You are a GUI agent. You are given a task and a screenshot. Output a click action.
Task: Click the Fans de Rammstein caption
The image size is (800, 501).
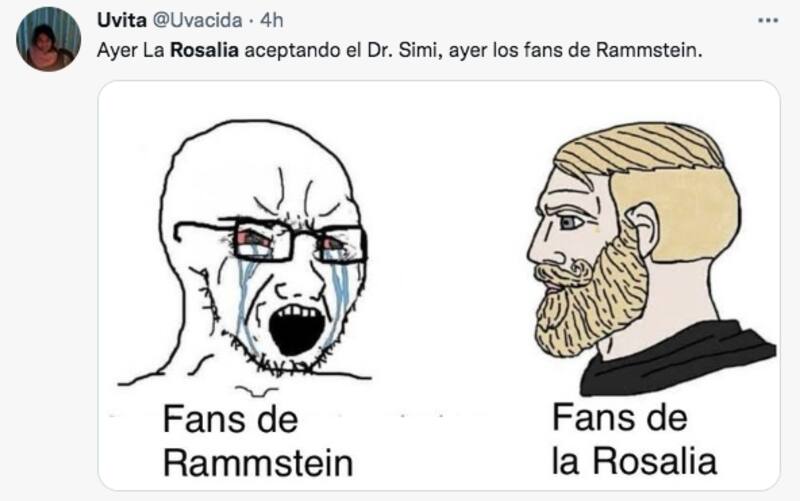[x=258, y=441]
